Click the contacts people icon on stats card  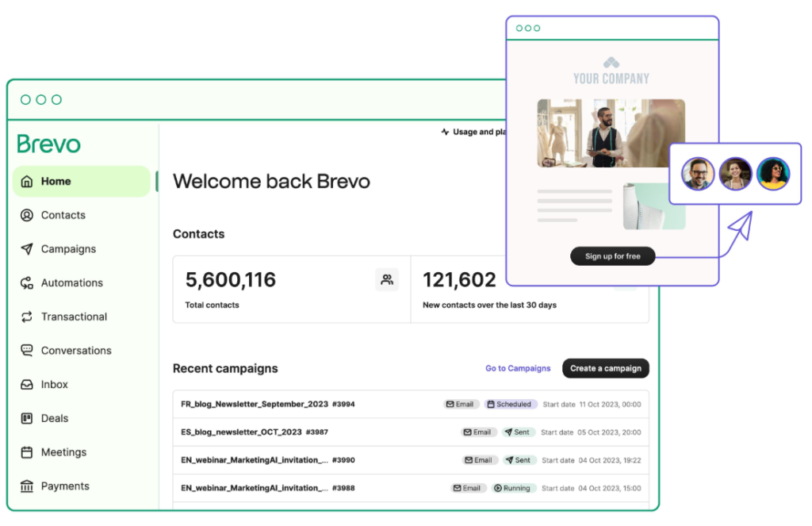[x=388, y=278]
